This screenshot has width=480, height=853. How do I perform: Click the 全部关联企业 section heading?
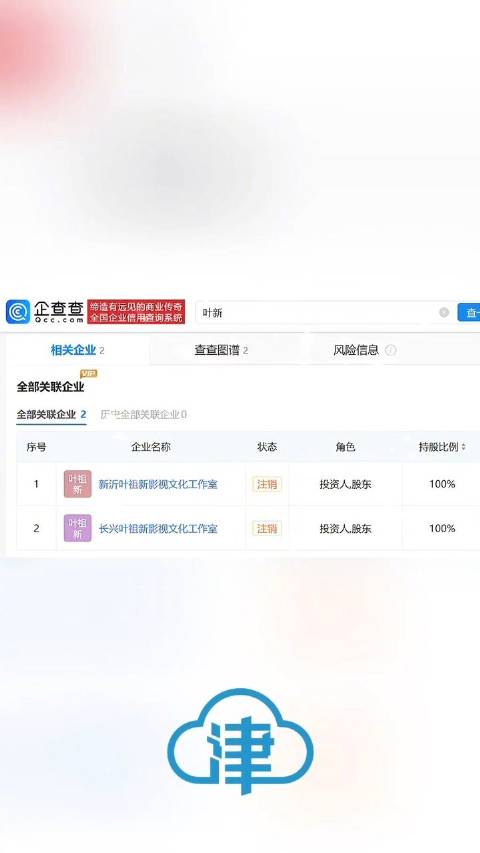tap(50, 387)
